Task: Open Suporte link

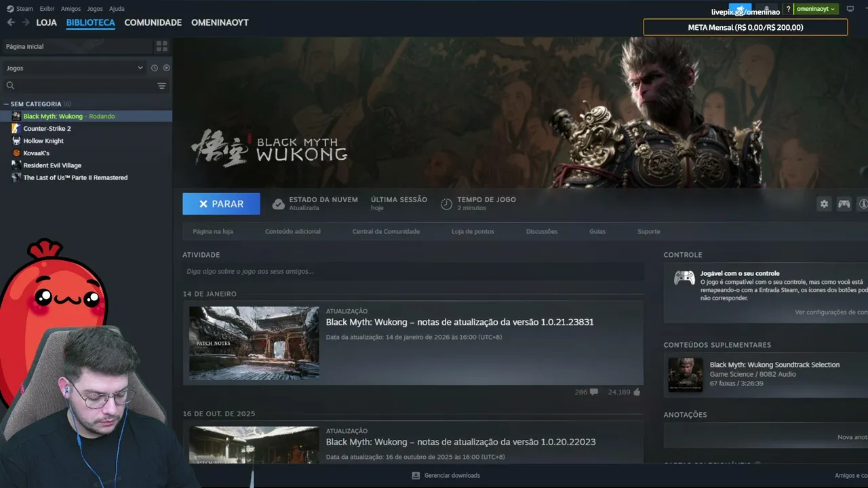Action: (649, 231)
